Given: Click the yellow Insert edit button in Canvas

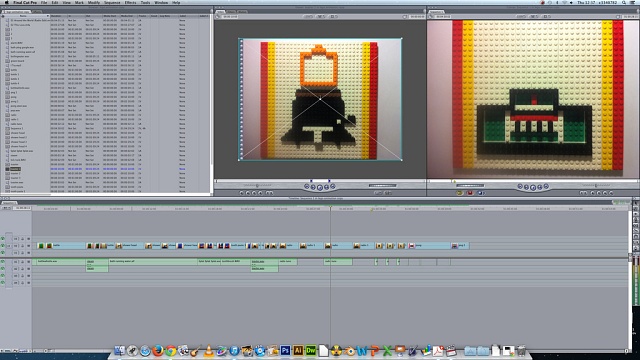Looking at the screenshot, I should point(459,193).
